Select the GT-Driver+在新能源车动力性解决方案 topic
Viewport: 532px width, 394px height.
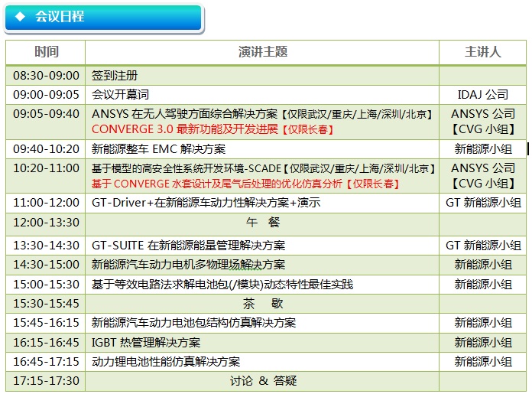(x=206, y=203)
